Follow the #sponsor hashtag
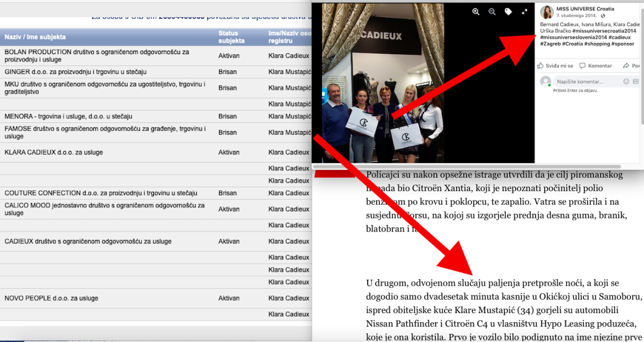Screen dimensions: 644x342 (624, 43)
